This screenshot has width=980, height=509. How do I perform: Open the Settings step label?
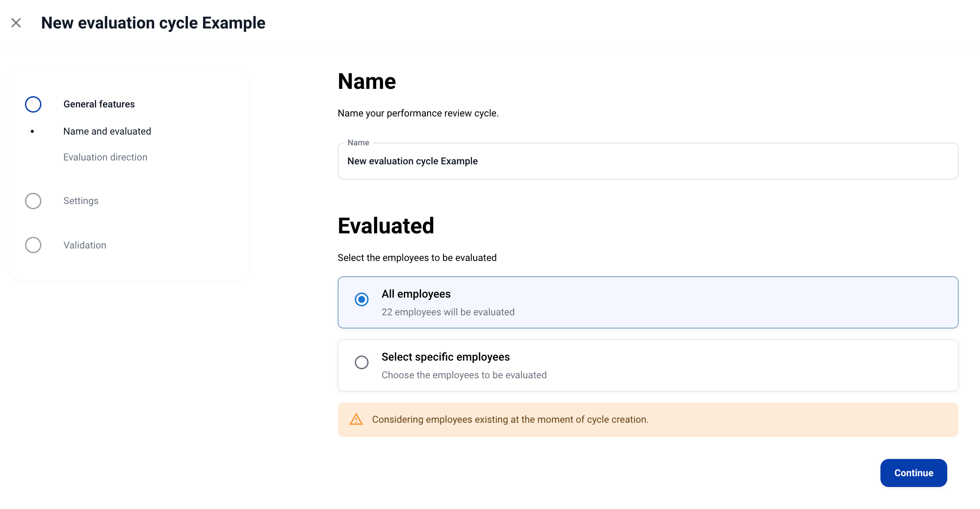click(81, 201)
